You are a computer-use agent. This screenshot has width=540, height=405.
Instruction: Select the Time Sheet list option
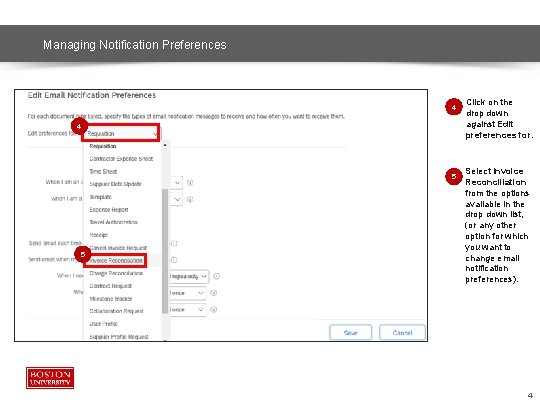pyautogui.click(x=103, y=172)
